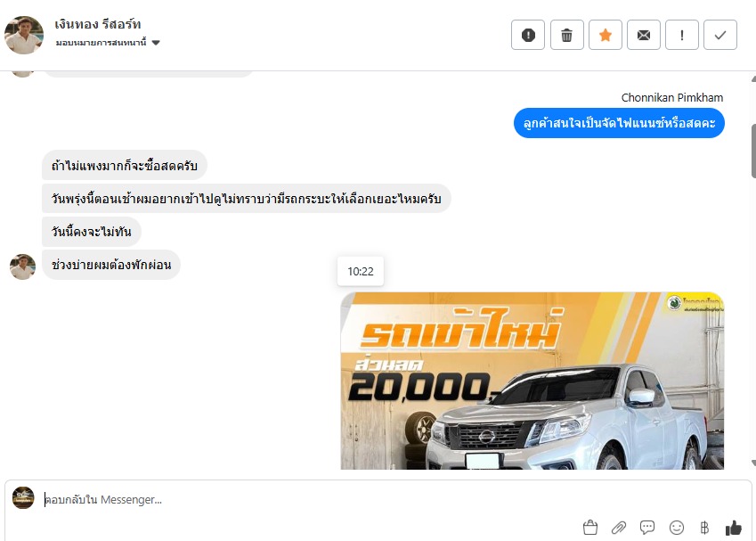Screen dimensions: 756x541
Task: Click the blue message about finance or cash
Action: click(619, 123)
